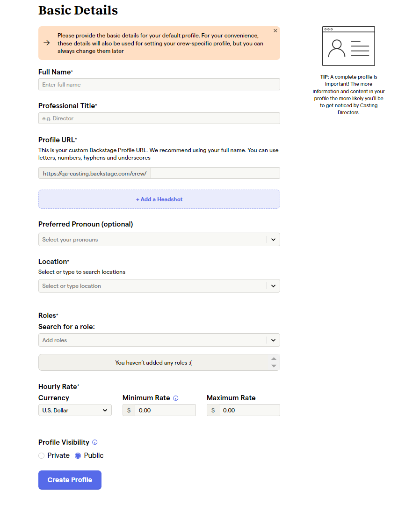Select the Public visibility radio button
Screen dimensions: 420x506
78,455
